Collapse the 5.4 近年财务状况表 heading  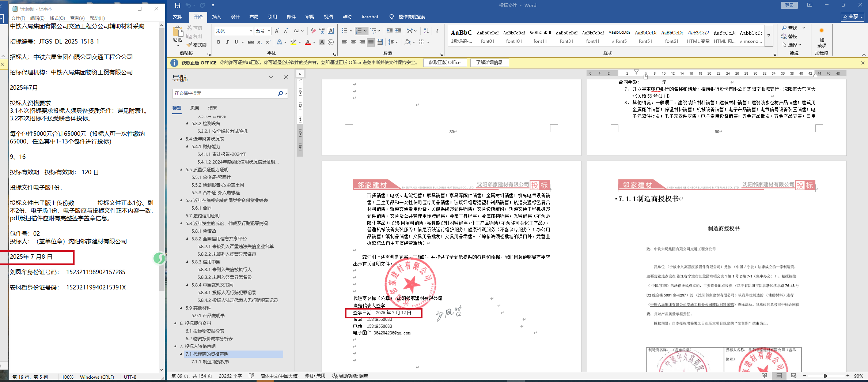[181, 139]
